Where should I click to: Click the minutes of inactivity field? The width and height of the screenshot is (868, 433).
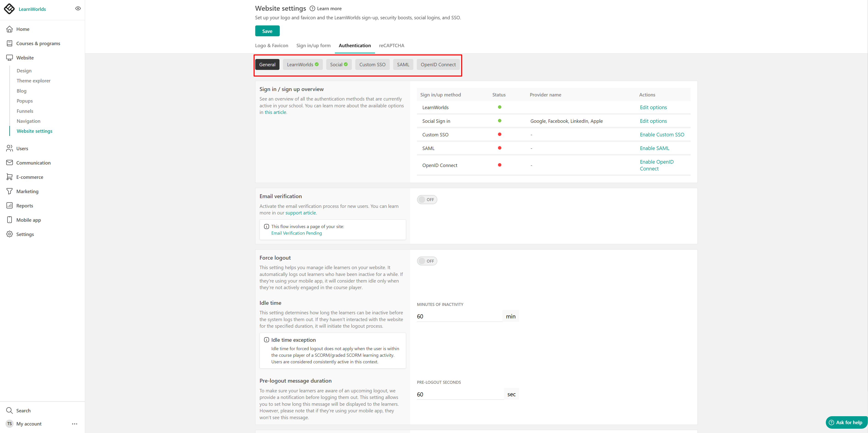(459, 316)
